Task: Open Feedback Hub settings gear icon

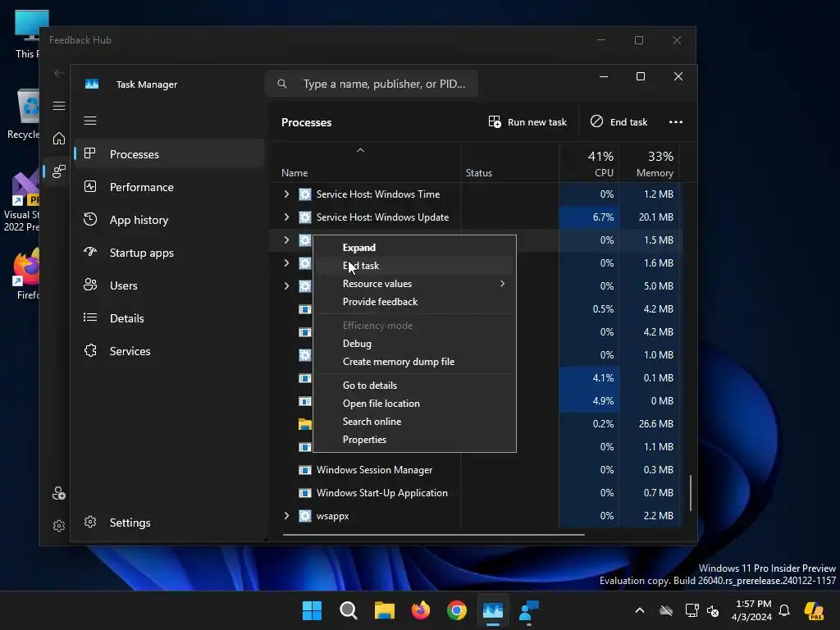Action: [x=59, y=526]
